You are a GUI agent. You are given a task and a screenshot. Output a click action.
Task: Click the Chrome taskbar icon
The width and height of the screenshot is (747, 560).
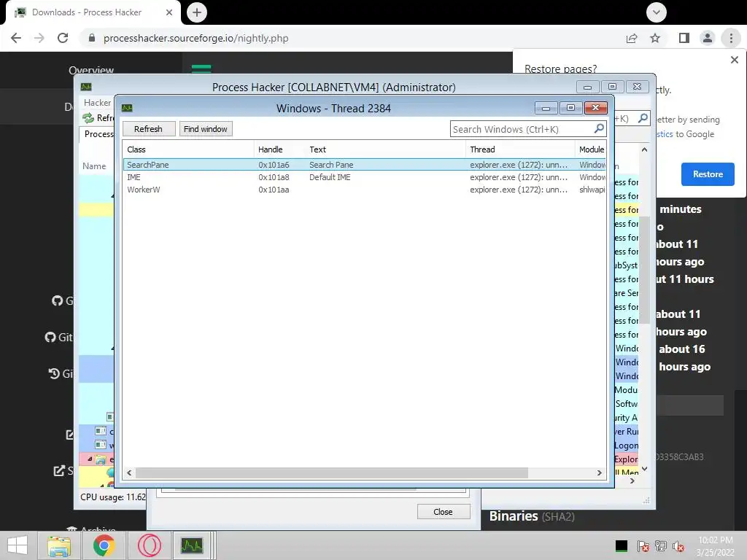104,545
